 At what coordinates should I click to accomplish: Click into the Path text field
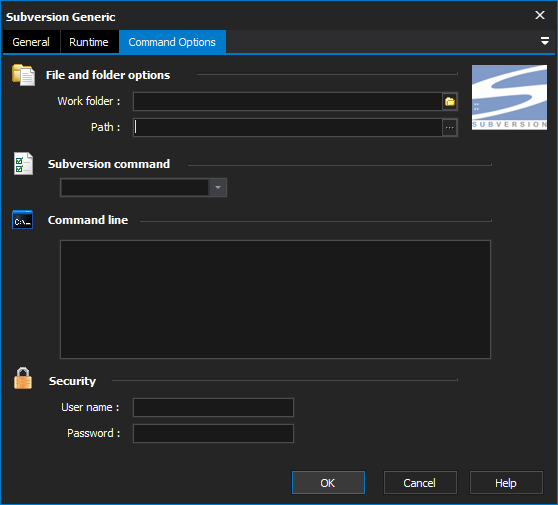[288, 127]
